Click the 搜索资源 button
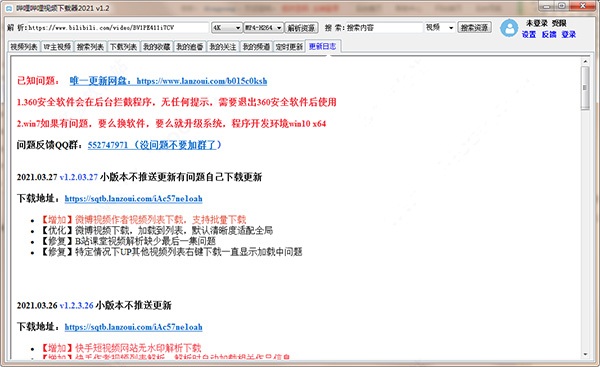 [474, 28]
